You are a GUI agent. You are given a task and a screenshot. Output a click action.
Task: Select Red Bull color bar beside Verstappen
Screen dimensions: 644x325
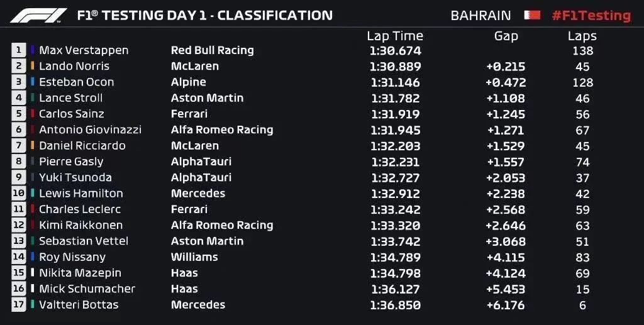tap(33, 50)
